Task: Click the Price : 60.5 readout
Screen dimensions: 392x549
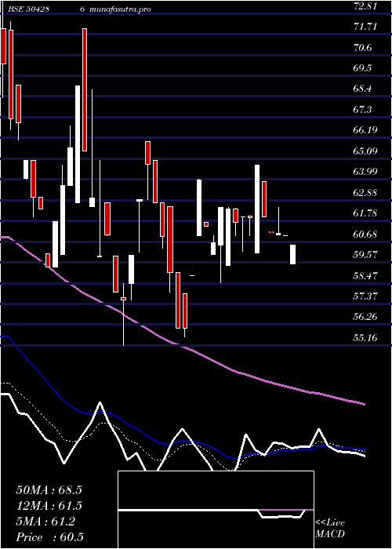Action: (x=49, y=537)
